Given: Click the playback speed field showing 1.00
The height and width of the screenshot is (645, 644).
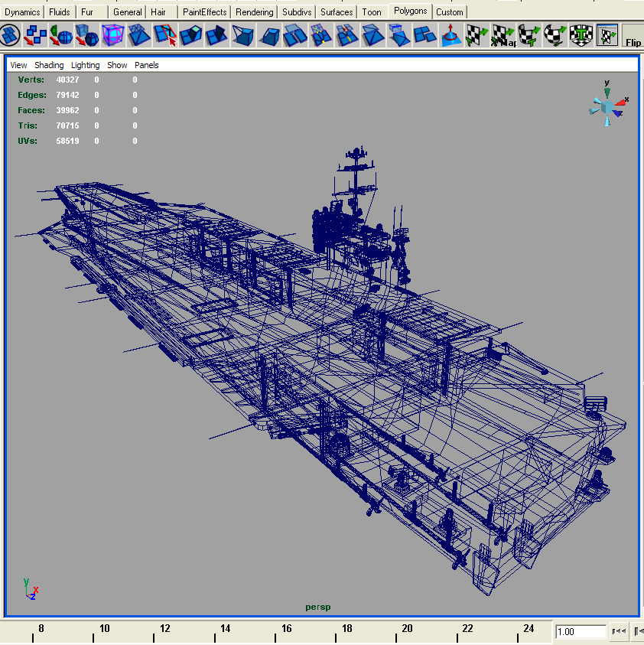Looking at the screenshot, I should 580,632.
